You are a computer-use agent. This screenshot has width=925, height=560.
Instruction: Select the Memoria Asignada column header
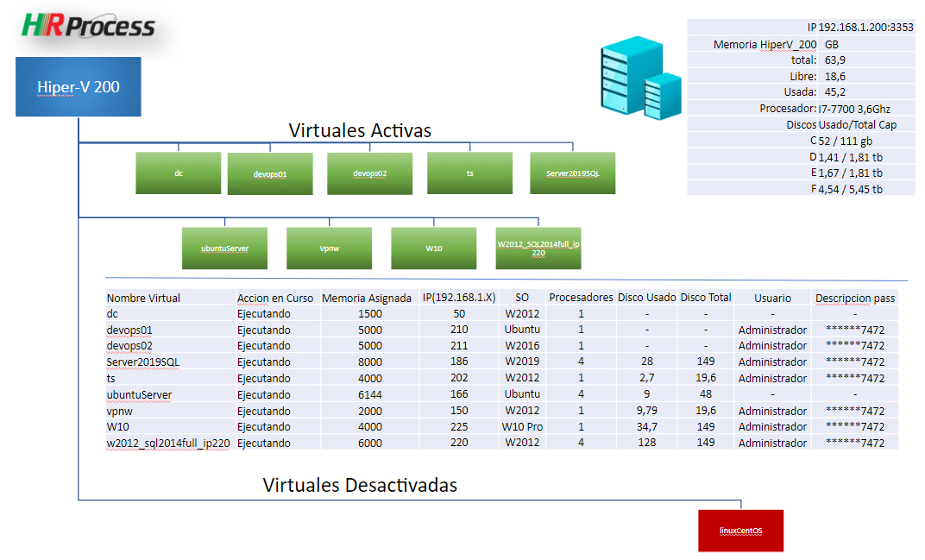(367, 298)
